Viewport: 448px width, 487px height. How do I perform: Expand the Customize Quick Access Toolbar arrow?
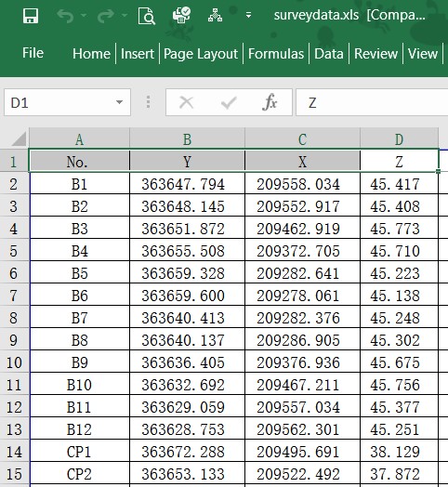pyautogui.click(x=248, y=15)
